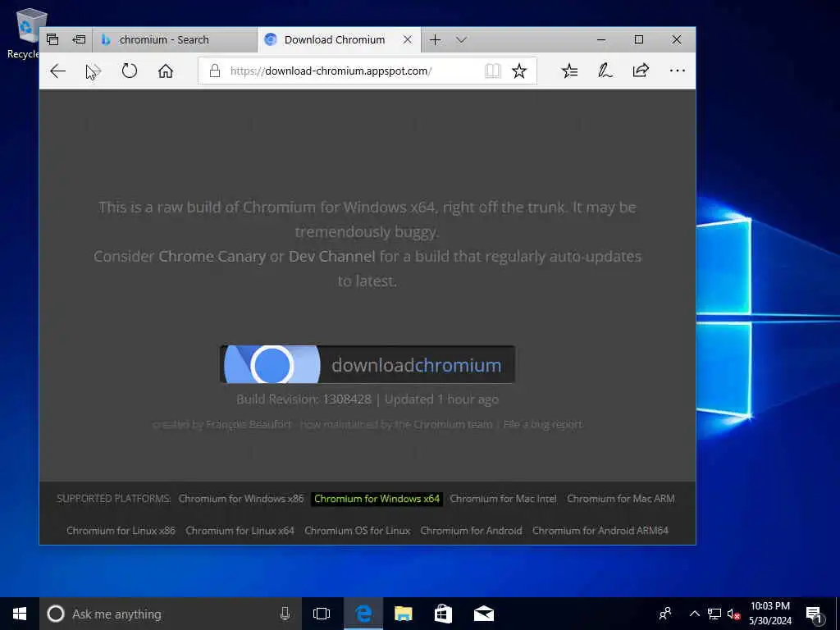Open File Explorer from taskbar
This screenshot has height=630, width=840.
pyautogui.click(x=404, y=614)
